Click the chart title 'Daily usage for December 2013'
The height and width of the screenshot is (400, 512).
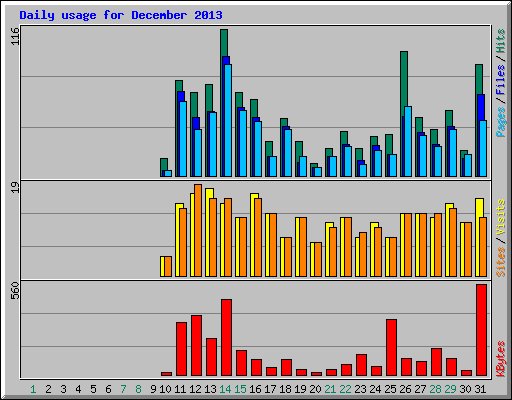pos(121,15)
